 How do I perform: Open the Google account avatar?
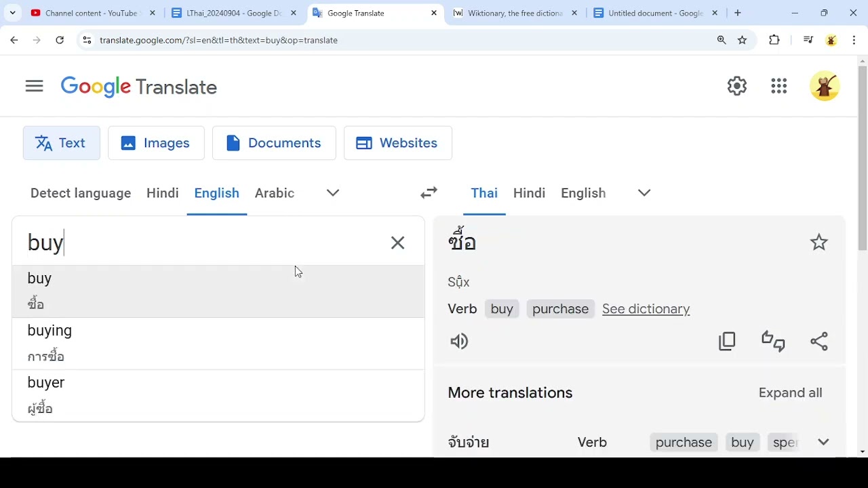tap(825, 86)
